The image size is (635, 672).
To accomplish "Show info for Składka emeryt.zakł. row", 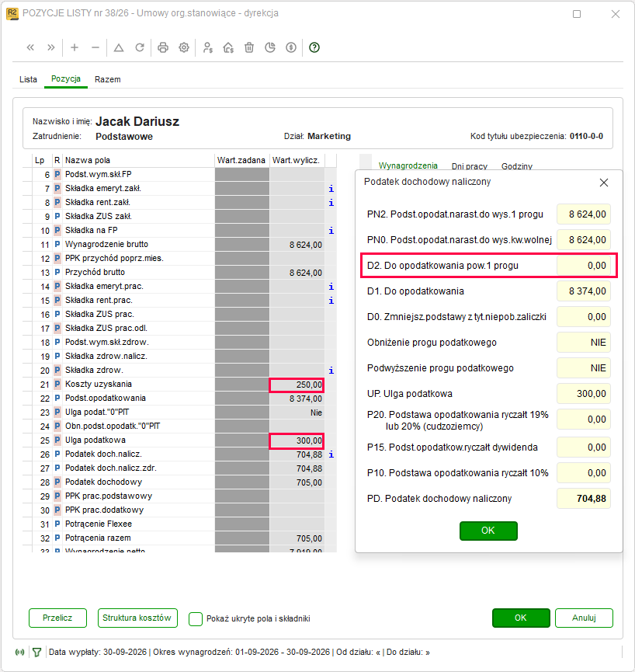I will point(331,189).
